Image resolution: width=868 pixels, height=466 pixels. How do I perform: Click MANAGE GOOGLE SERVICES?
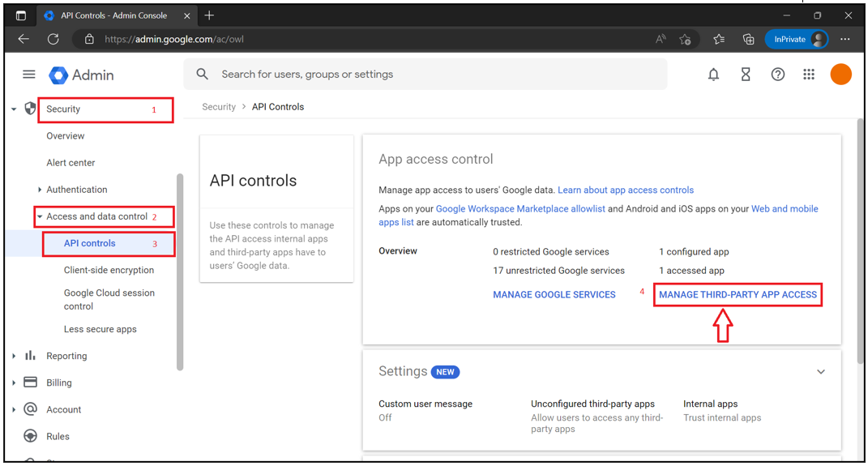[554, 294]
